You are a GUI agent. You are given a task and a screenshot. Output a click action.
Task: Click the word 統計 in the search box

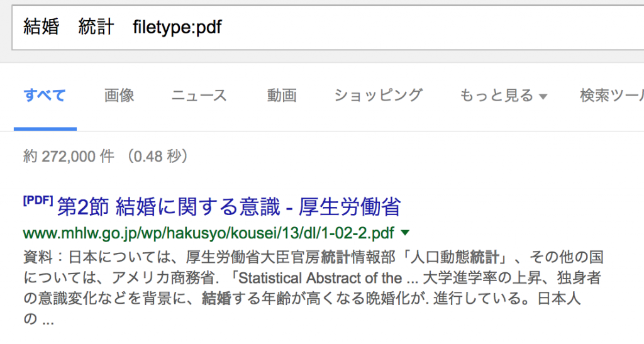(x=96, y=28)
